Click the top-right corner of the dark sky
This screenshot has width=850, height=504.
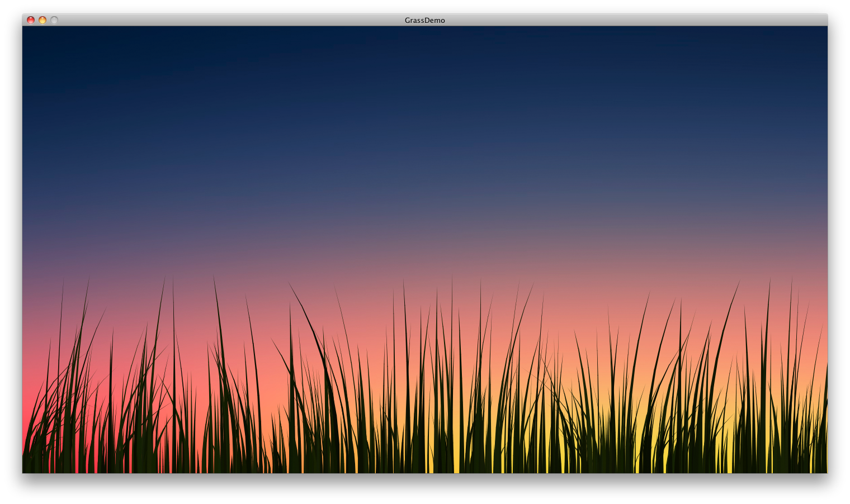[821, 31]
